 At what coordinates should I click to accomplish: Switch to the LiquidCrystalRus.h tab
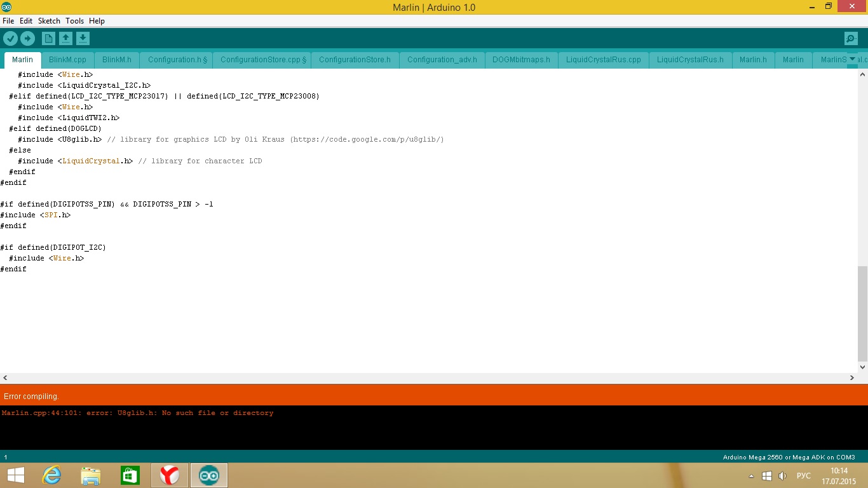tap(690, 60)
